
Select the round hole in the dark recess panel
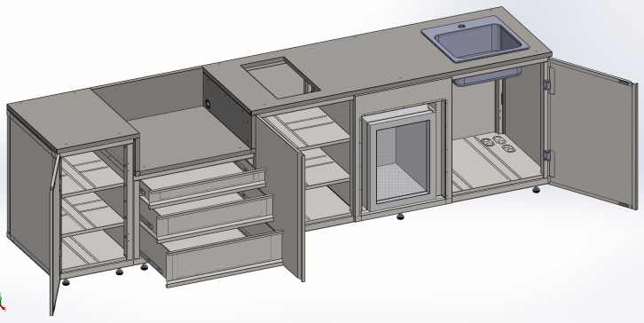(208, 103)
